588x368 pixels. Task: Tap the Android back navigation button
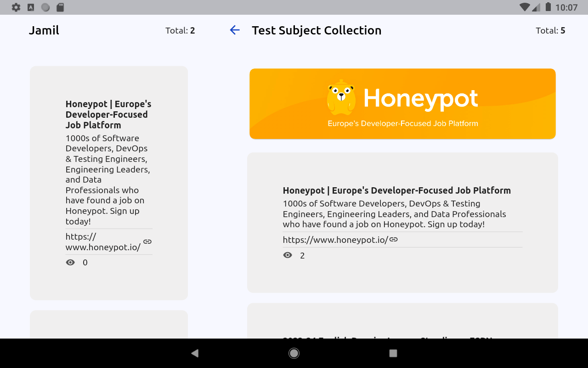[x=195, y=353]
